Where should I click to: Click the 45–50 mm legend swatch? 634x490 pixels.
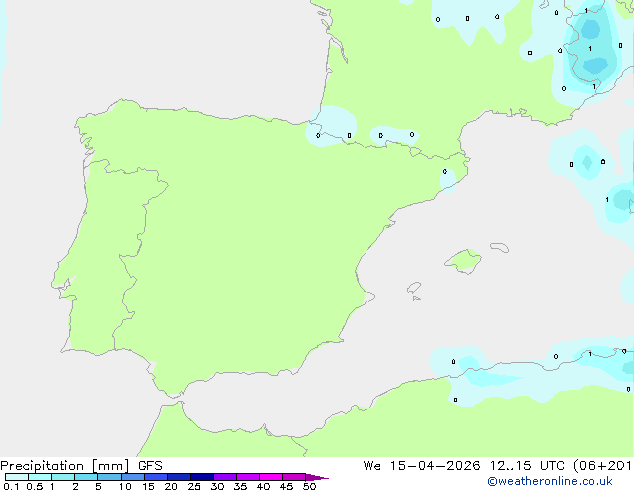coord(294,477)
